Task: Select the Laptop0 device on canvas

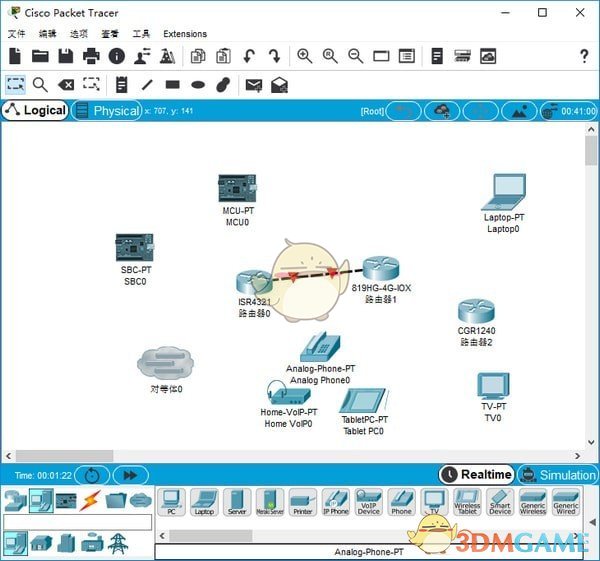Action: click(x=504, y=192)
